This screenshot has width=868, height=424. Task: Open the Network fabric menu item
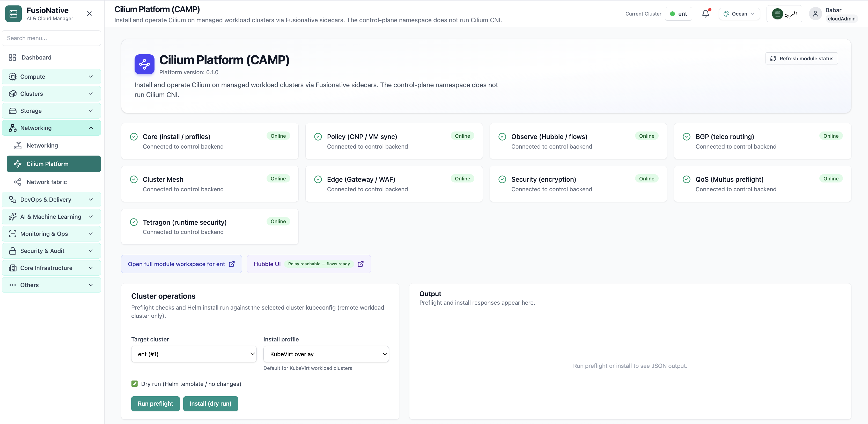tap(54, 182)
